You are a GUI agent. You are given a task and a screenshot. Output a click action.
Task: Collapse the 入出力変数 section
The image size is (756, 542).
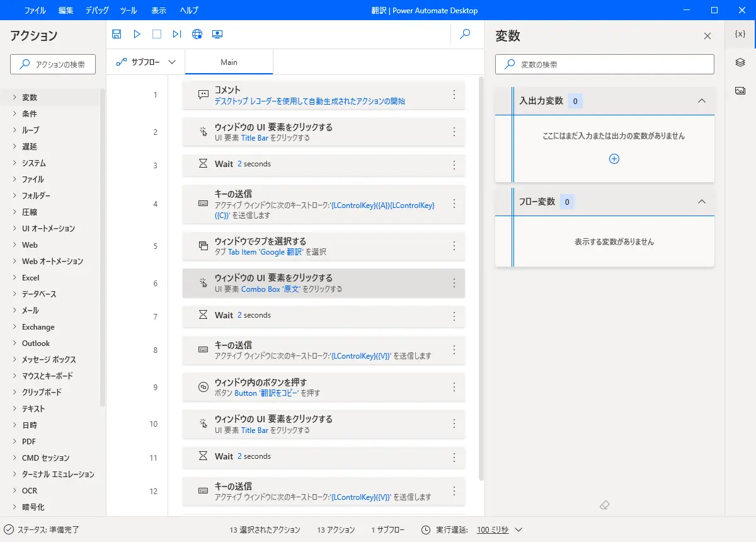click(x=701, y=101)
